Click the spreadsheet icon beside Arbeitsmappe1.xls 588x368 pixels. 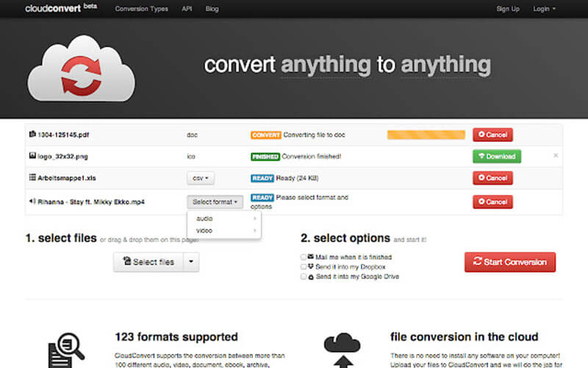point(32,177)
